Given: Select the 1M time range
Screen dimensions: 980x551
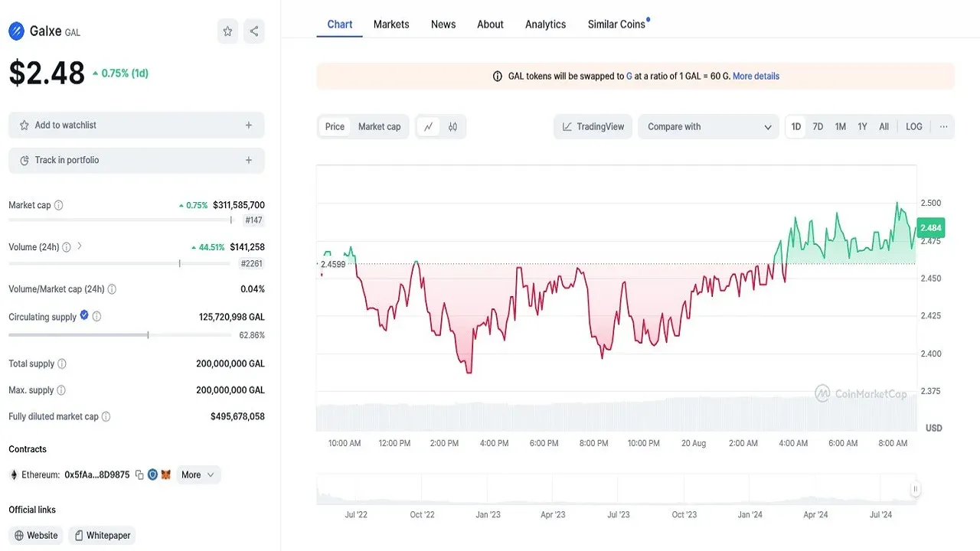Looking at the screenshot, I should point(840,127).
